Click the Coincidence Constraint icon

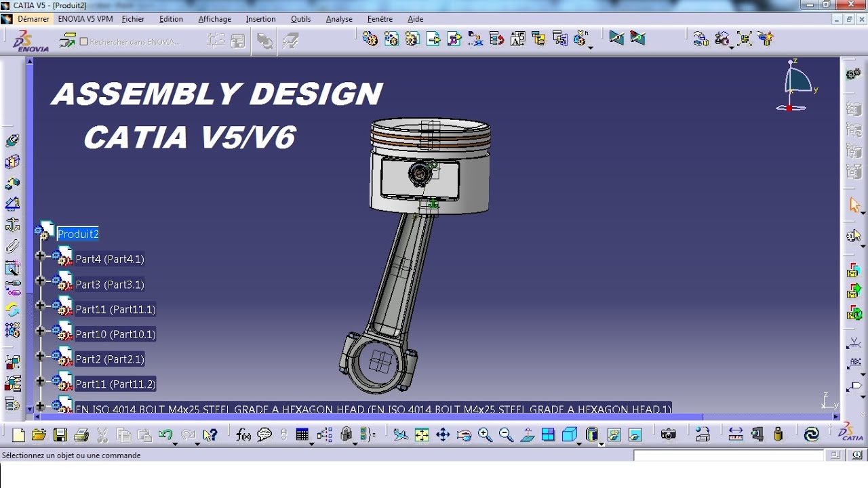pos(12,141)
